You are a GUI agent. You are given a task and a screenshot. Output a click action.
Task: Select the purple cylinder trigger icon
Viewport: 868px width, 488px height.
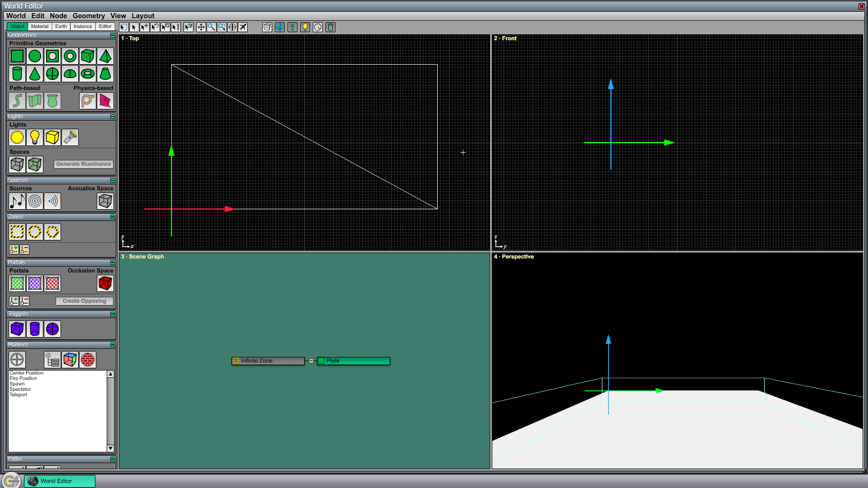[35, 329]
